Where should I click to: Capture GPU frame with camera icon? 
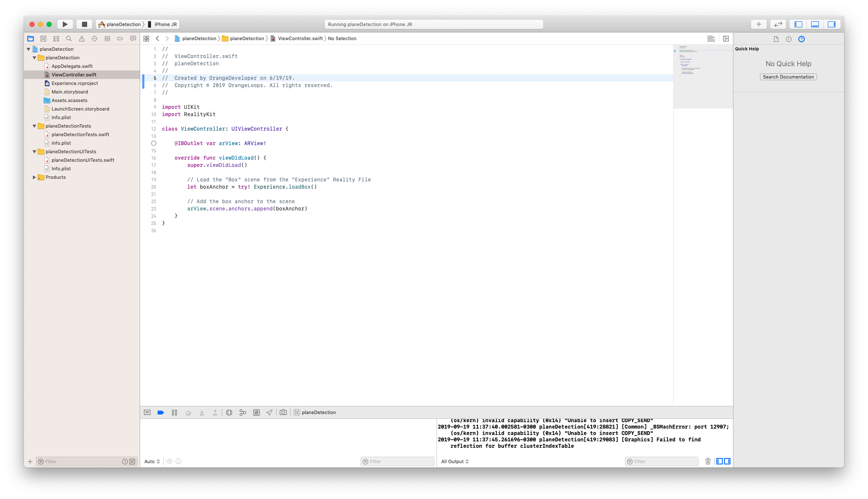coord(283,412)
